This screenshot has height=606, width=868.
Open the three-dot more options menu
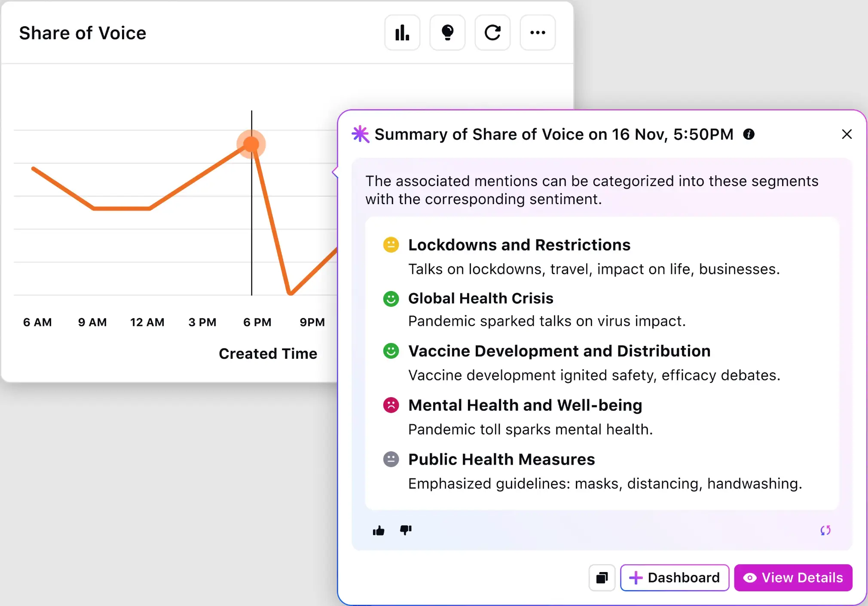(538, 33)
